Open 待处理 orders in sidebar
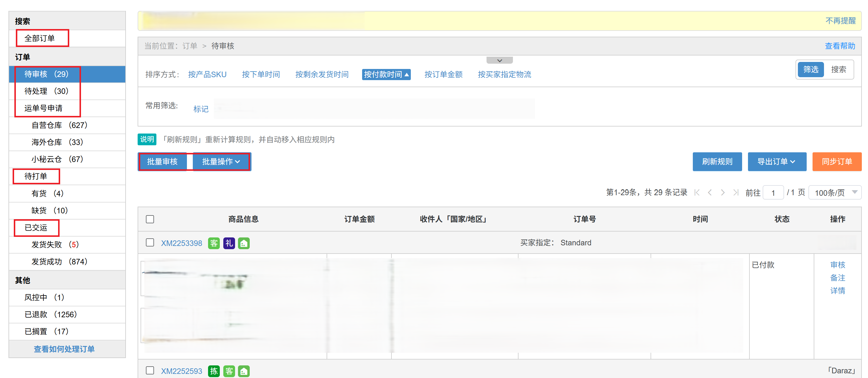Image resolution: width=868 pixels, height=378 pixels. [x=46, y=91]
